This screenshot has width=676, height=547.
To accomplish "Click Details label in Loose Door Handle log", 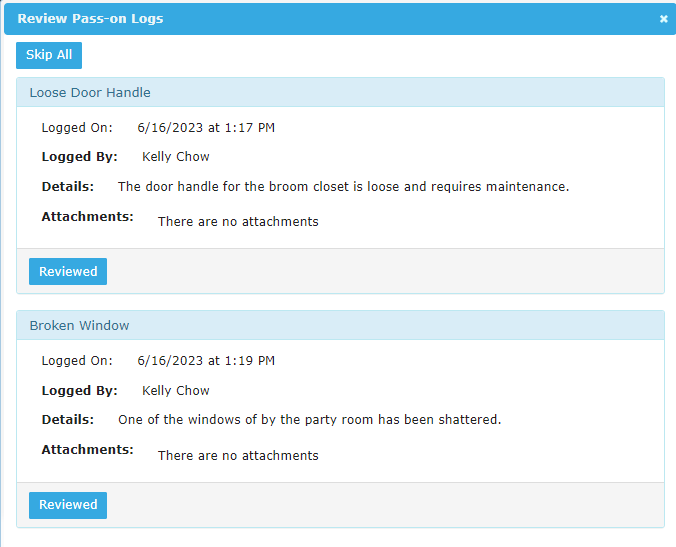I will 68,187.
